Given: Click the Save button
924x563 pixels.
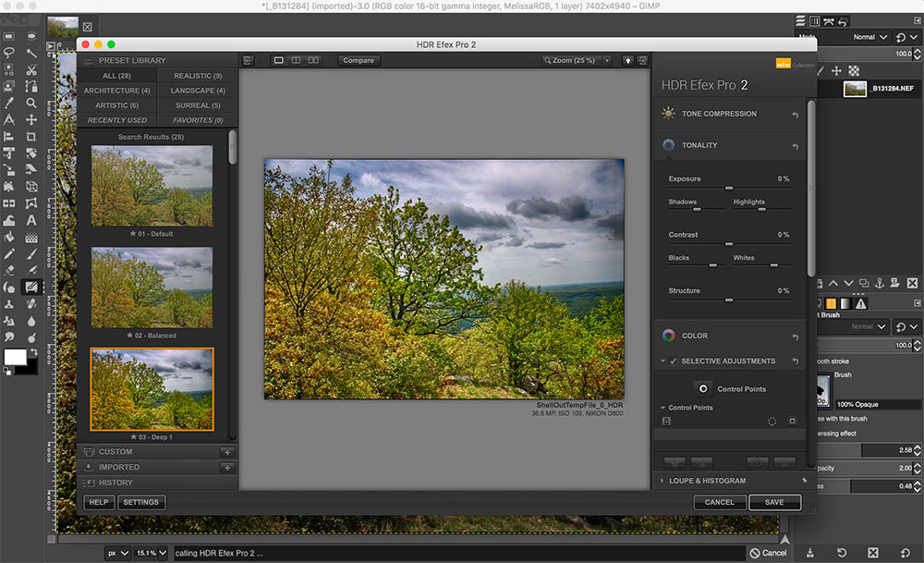Looking at the screenshot, I should coord(774,502).
